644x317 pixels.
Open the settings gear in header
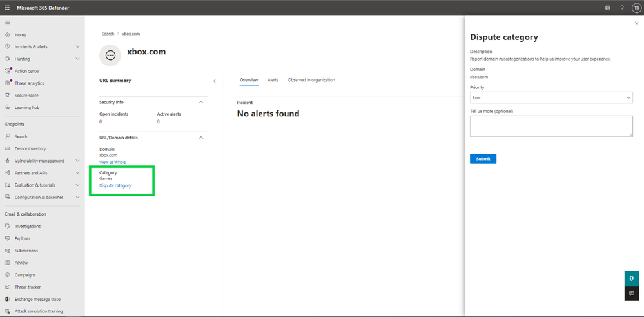608,8
